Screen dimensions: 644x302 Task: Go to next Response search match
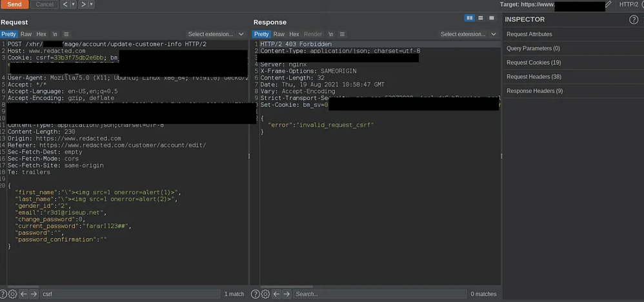click(x=287, y=294)
